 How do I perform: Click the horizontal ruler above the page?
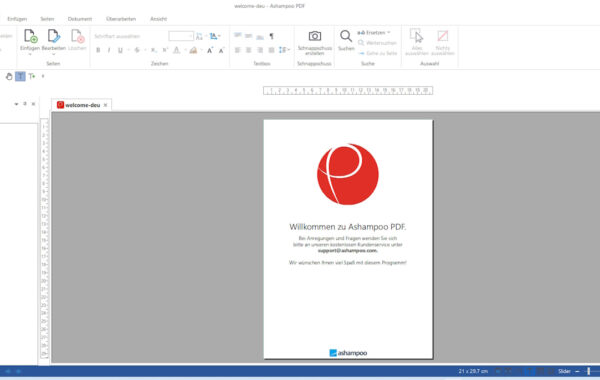coord(348,91)
